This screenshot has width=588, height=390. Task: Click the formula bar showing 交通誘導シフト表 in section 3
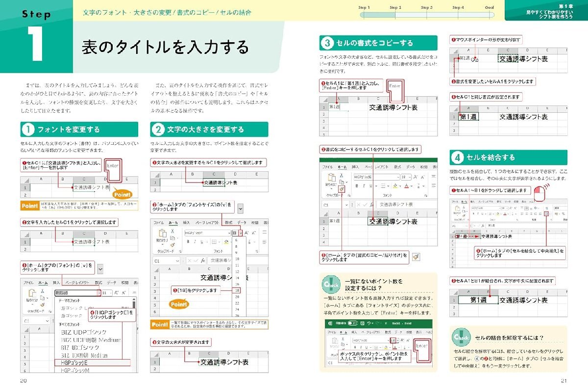[x=407, y=205]
